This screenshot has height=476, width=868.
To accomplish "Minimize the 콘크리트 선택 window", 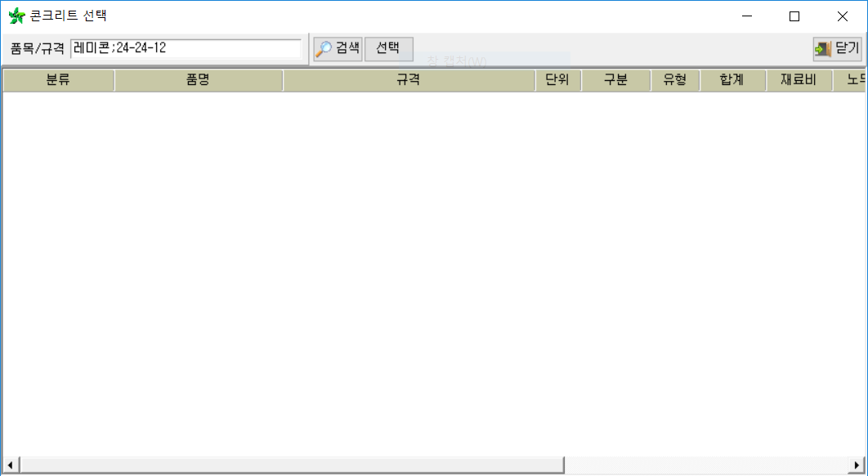I will click(745, 16).
